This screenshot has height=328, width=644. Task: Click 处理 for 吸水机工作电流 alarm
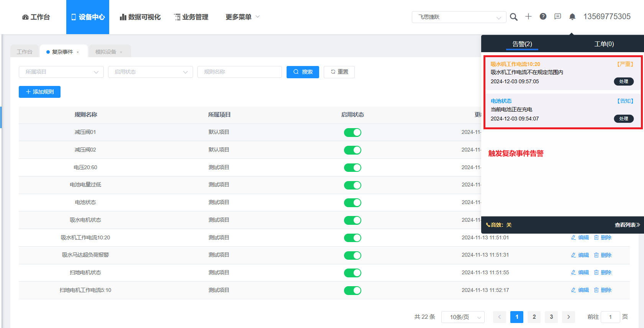click(624, 81)
